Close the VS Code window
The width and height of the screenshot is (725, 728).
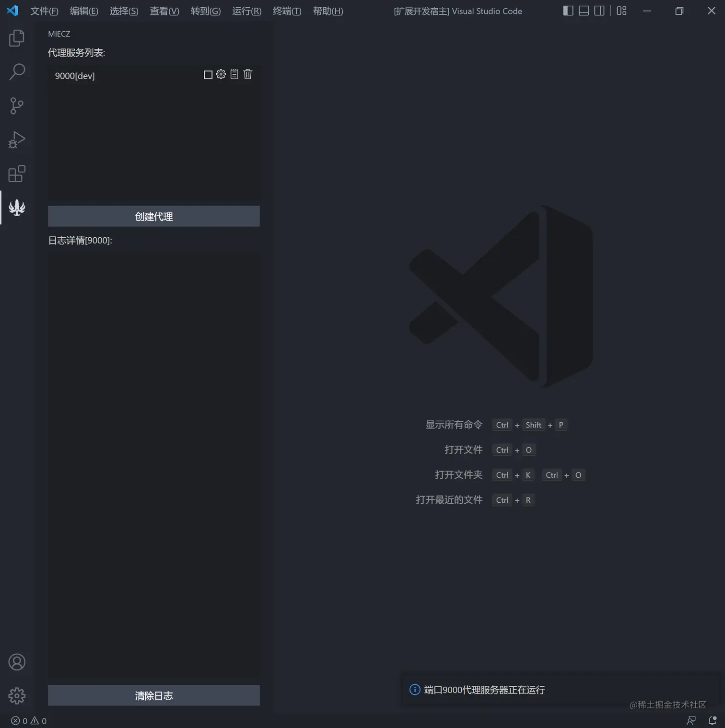(712, 11)
